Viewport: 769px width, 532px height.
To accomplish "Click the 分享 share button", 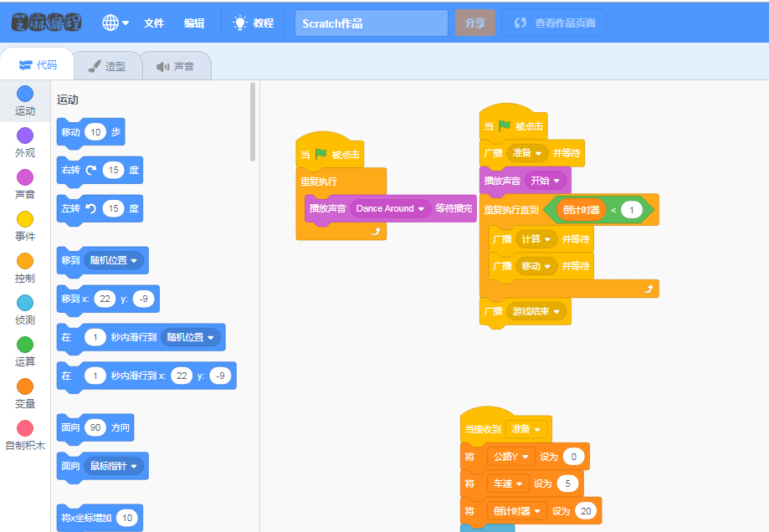I will coord(474,23).
